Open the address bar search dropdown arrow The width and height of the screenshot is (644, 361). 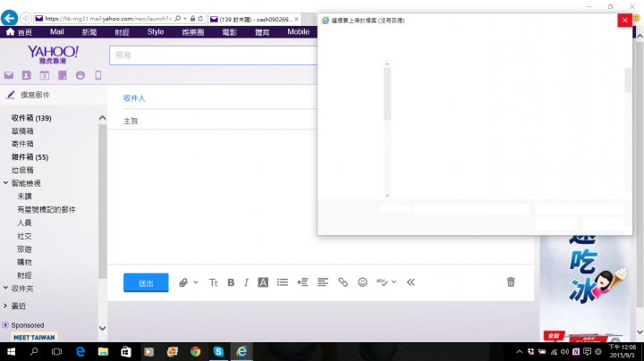pyautogui.click(x=185, y=19)
